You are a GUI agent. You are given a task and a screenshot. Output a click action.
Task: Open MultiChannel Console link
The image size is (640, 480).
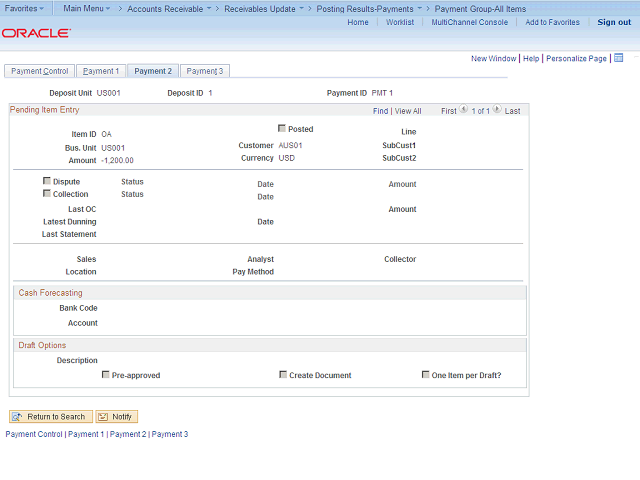point(470,22)
